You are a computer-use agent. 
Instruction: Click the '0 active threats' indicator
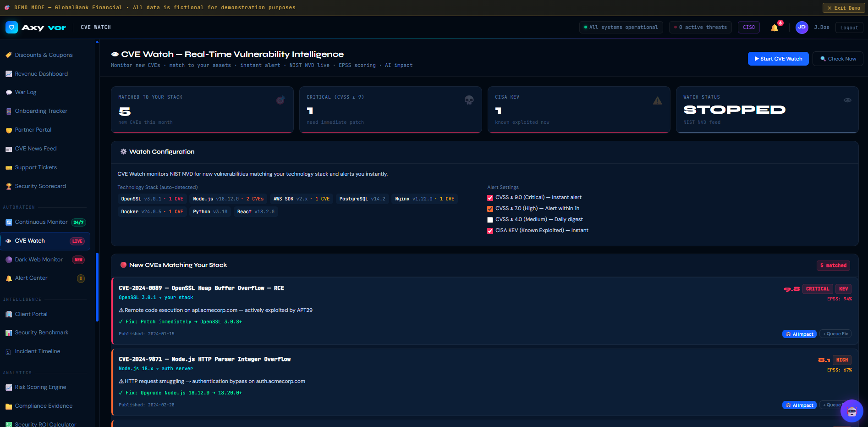(x=700, y=28)
